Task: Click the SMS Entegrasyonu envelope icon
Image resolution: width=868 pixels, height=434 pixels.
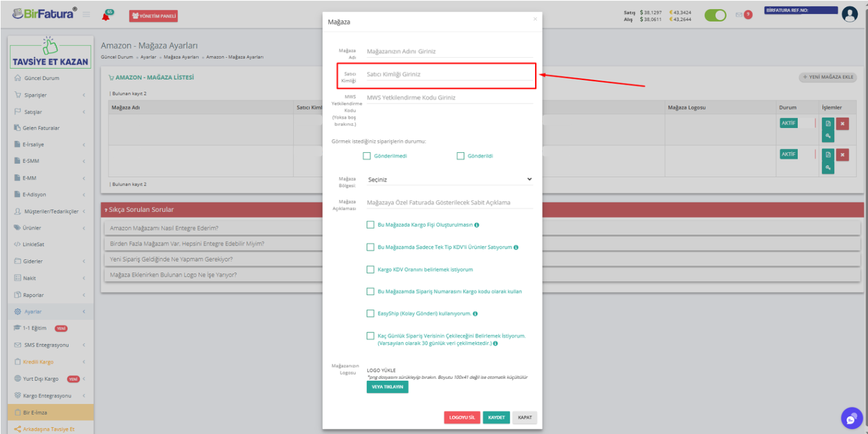Action: point(18,345)
